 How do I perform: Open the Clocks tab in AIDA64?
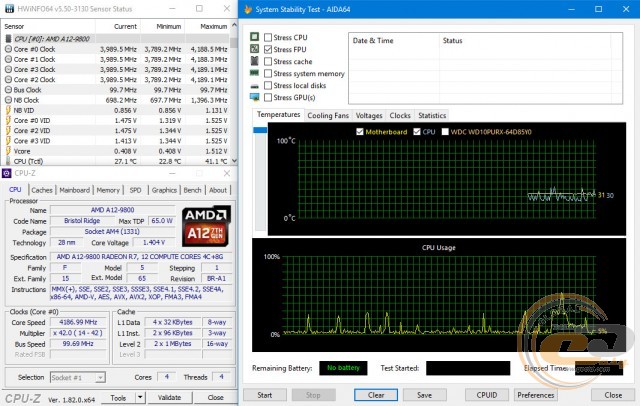[x=400, y=115]
